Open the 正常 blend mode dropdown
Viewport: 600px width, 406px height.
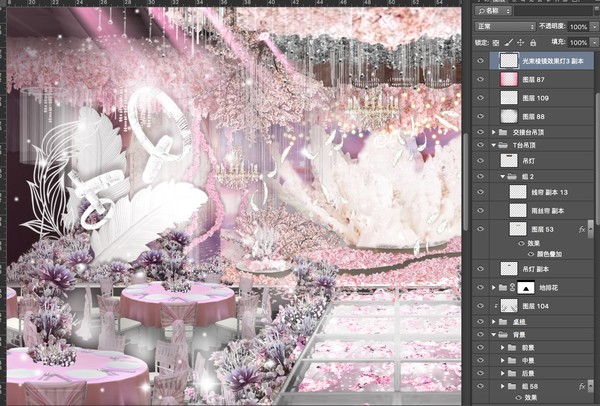point(505,26)
